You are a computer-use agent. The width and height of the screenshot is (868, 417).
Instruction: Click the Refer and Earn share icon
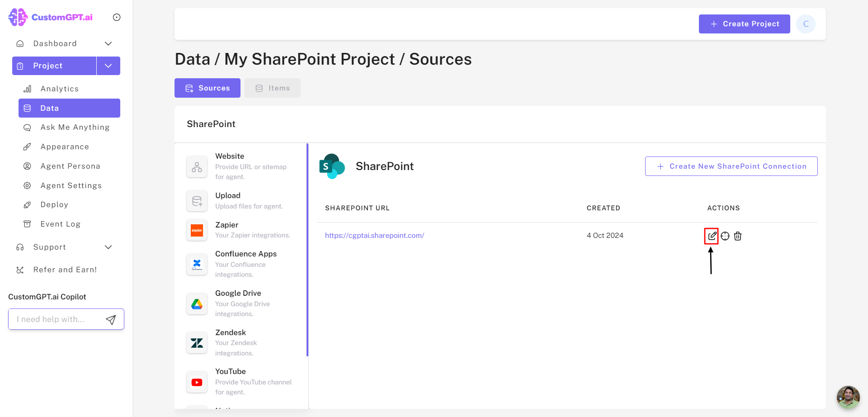point(20,270)
